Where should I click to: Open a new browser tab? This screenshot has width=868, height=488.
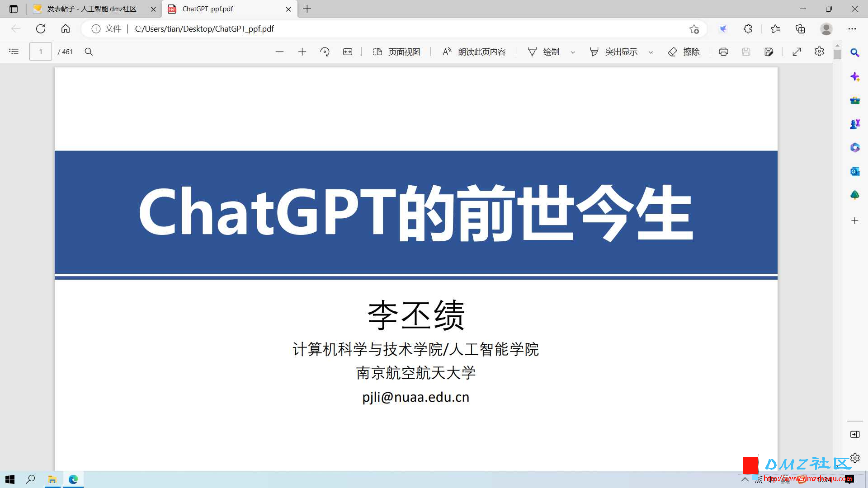click(307, 9)
